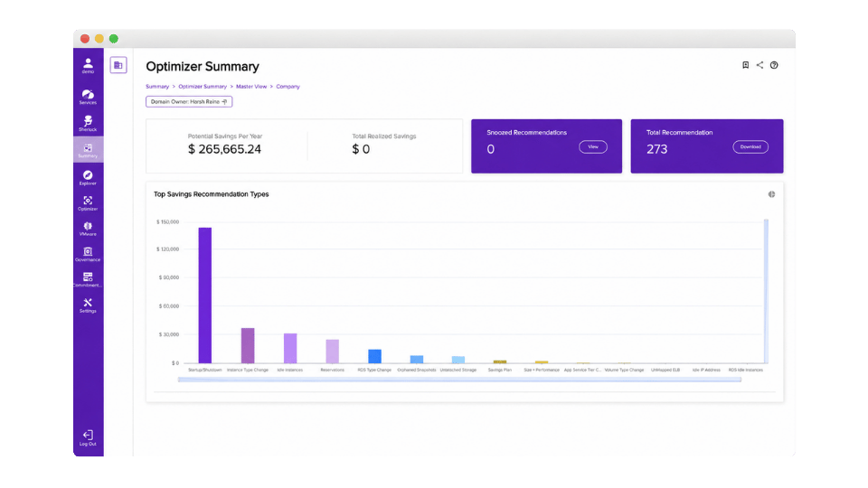The width and height of the screenshot is (868, 488).
Task: Click View on Snoozed Recommendations
Action: (593, 147)
